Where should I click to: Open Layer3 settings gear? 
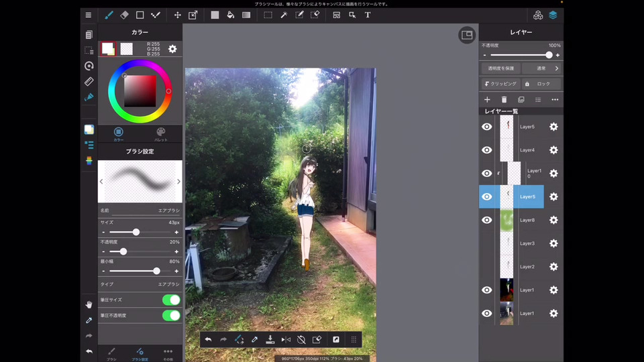(x=553, y=243)
